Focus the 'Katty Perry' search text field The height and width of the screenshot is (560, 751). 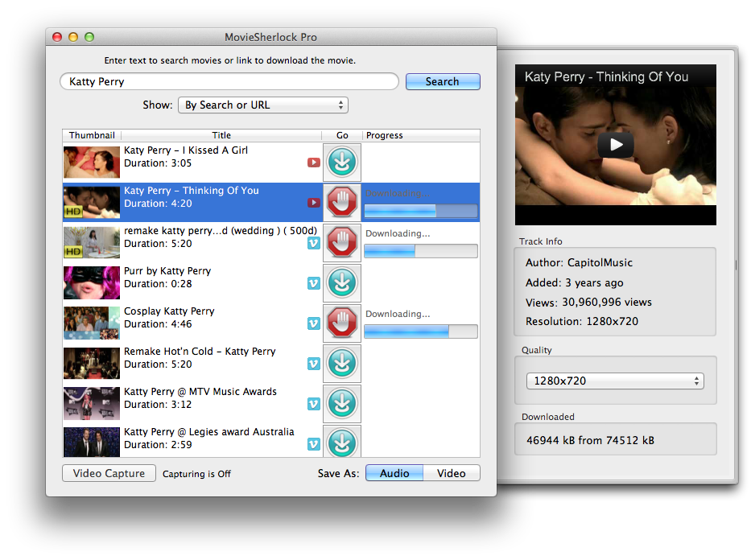pyautogui.click(x=229, y=81)
